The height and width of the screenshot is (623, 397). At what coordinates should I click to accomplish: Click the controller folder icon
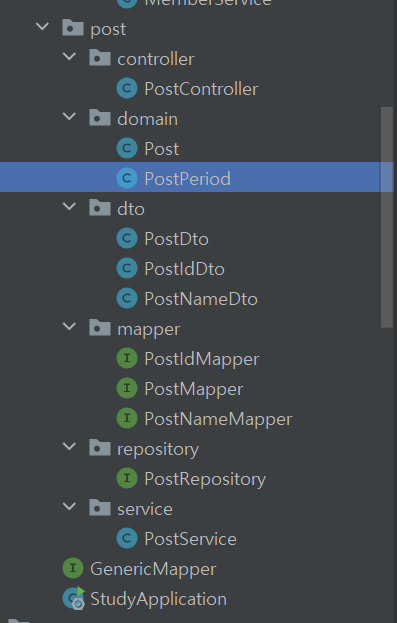(x=100, y=58)
